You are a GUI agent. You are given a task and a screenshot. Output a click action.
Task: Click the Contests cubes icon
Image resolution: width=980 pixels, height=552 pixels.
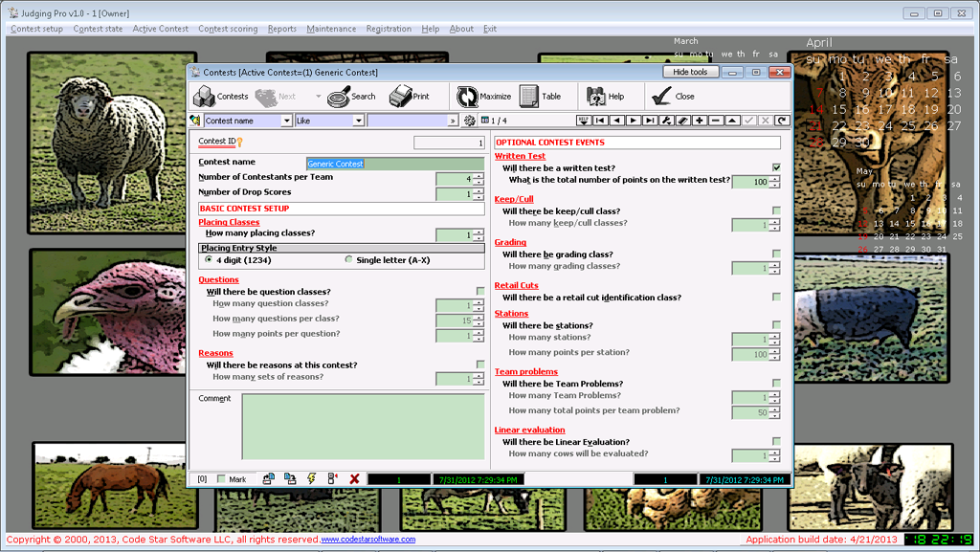[x=204, y=97]
